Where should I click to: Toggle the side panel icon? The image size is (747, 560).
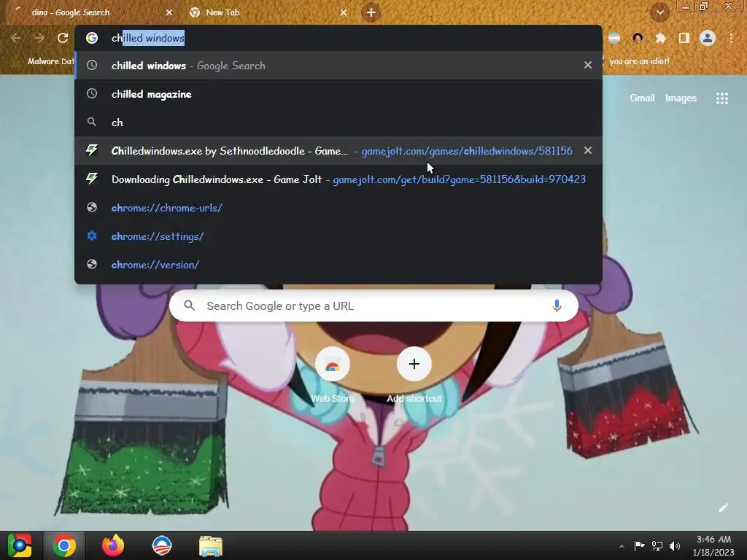[684, 38]
